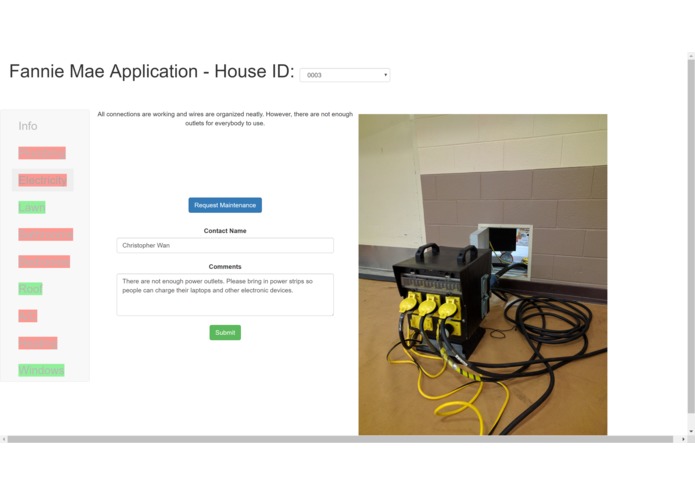Screen dimensions: 695x494
Task: Submit the maintenance request form
Action: tap(225, 333)
